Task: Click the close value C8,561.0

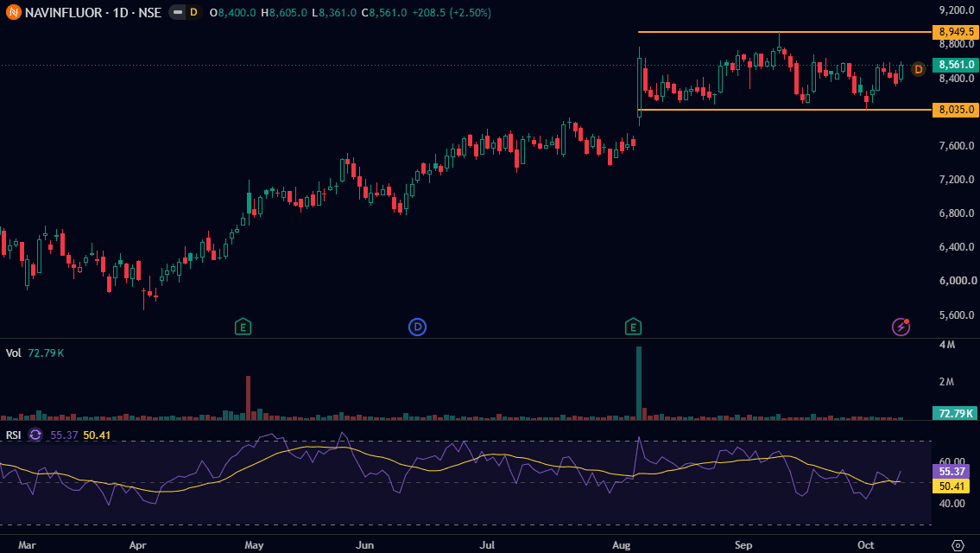Action: tap(384, 12)
